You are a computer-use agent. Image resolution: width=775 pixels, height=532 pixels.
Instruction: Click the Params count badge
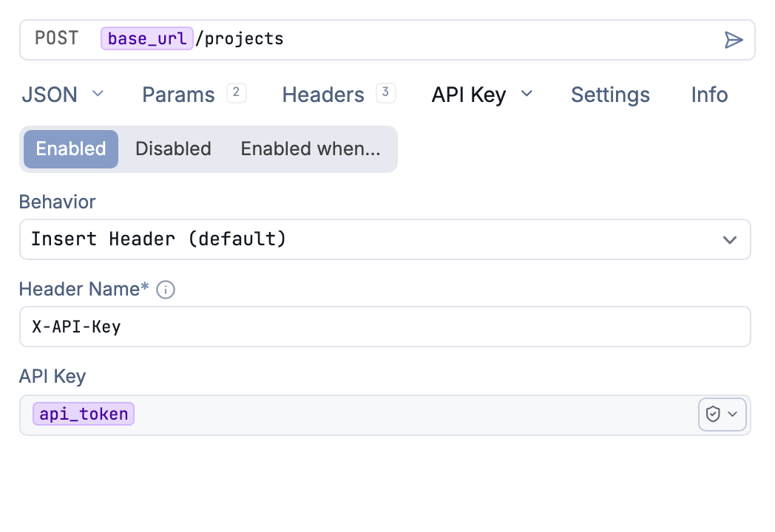(236, 92)
